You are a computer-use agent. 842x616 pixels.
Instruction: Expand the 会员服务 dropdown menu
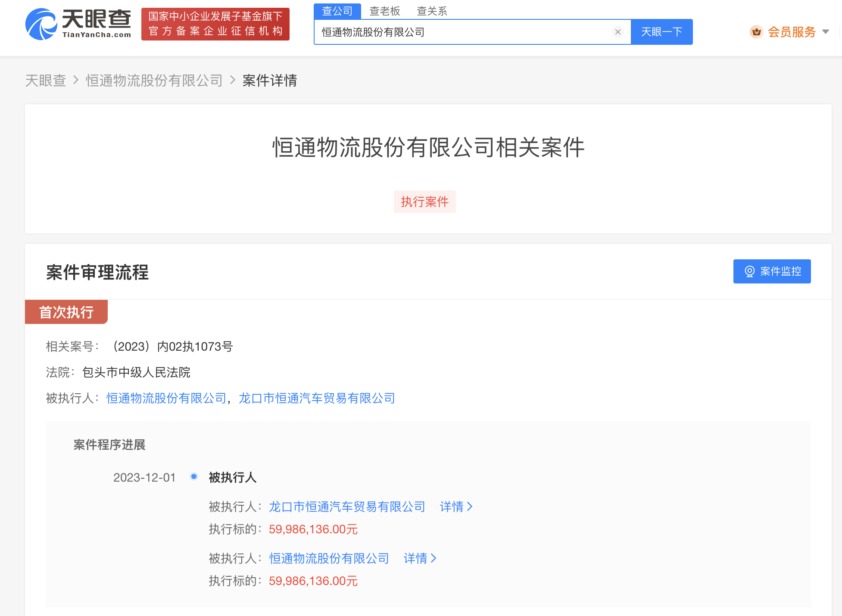[x=826, y=32]
